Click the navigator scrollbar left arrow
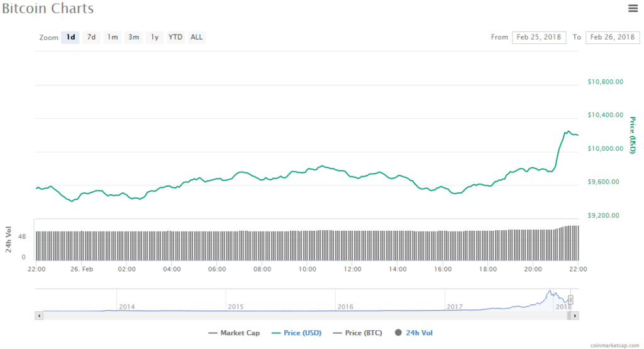Viewport: 644px width, 349px height. point(39,315)
